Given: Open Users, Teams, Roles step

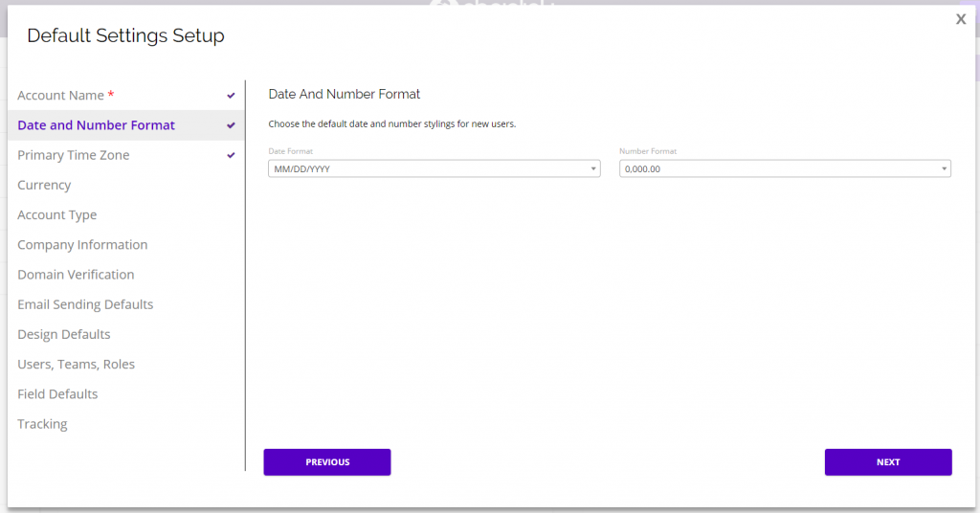Looking at the screenshot, I should [x=125, y=365].
